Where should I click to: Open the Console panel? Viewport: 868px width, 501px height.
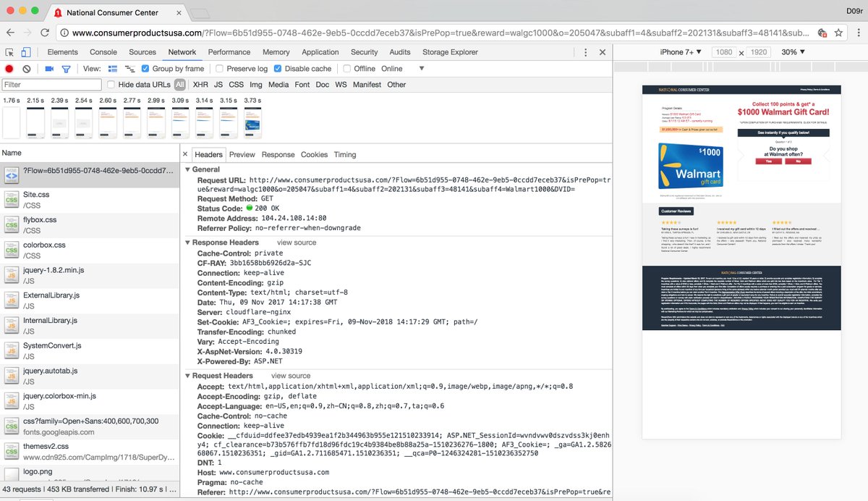tap(103, 52)
